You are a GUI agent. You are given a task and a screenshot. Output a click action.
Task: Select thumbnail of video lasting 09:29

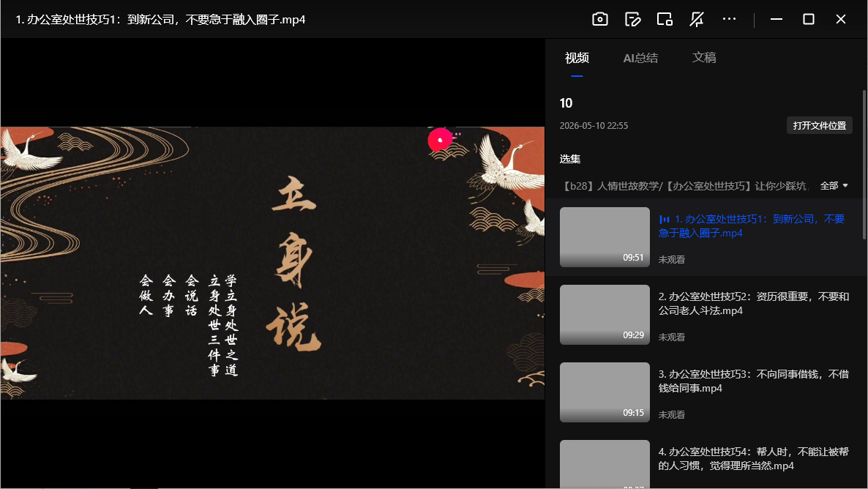click(605, 315)
